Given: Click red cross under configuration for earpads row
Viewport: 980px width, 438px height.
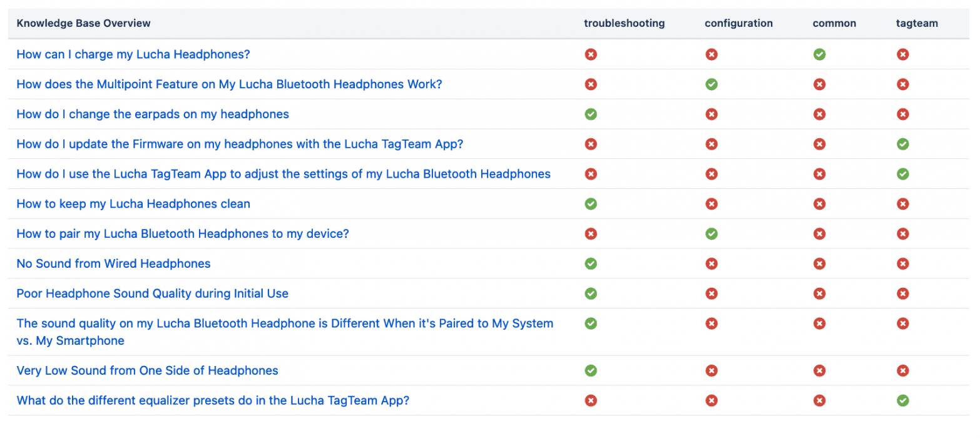Looking at the screenshot, I should pos(711,115).
